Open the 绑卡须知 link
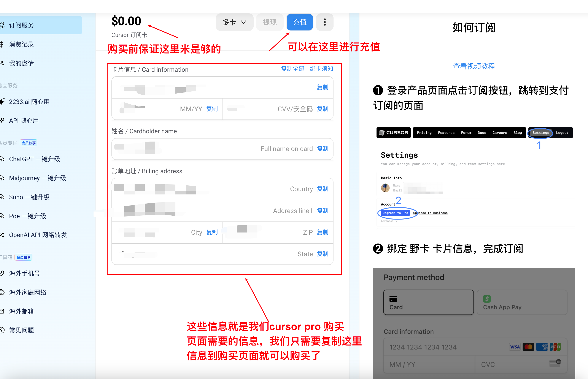Viewport: 588px width, 379px height. (321, 69)
